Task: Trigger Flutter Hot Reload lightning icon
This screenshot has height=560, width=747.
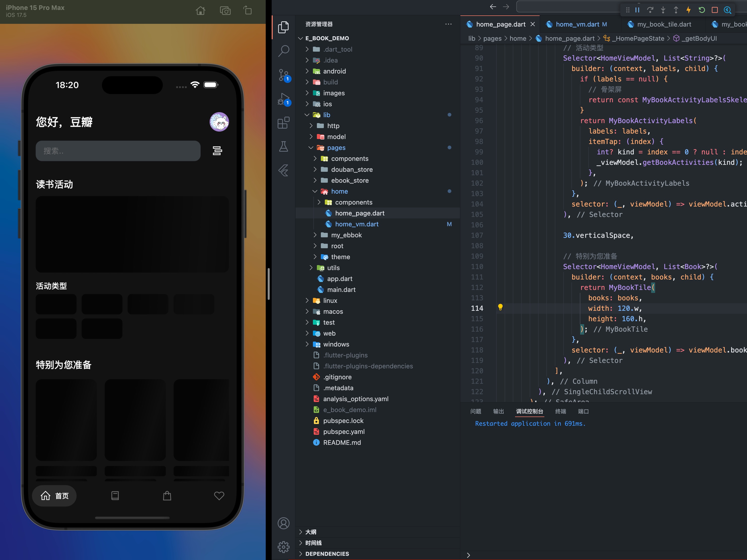Action: 689,10
